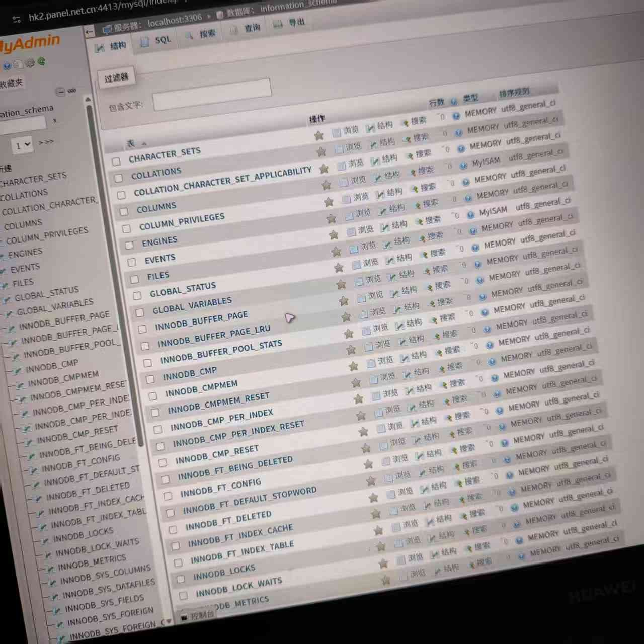Click the help icon beside 行数 column header
The width and height of the screenshot is (644, 644).
tap(453, 102)
